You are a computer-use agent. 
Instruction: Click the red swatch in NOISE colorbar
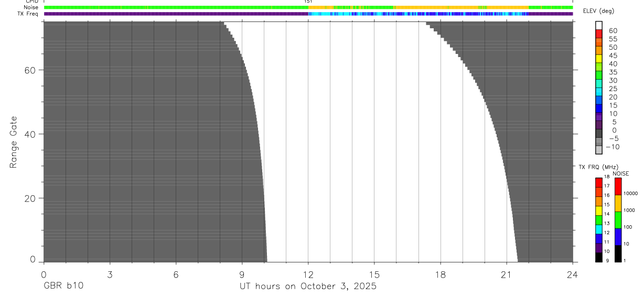618,186
